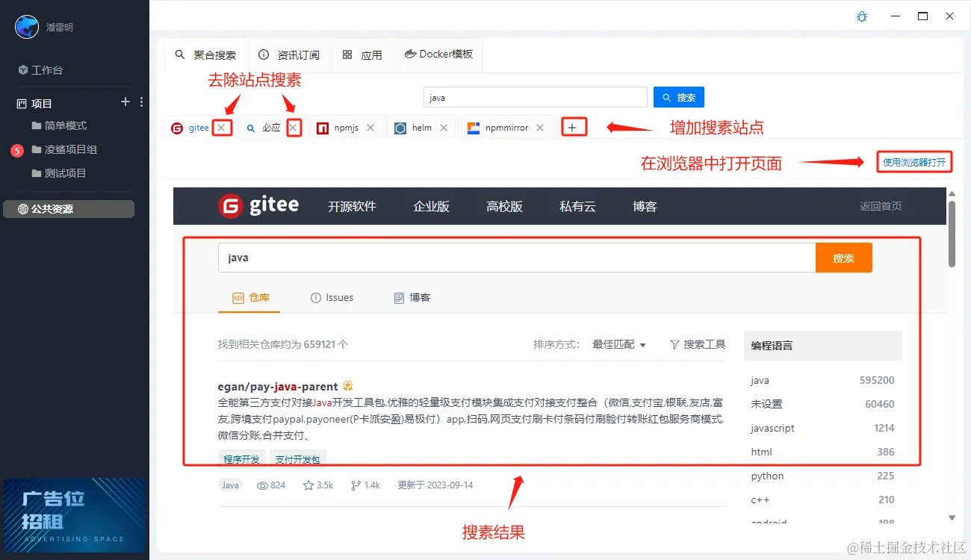Click the gitee search box containing java
Image resolution: width=971 pixels, height=560 pixels.
click(x=517, y=258)
